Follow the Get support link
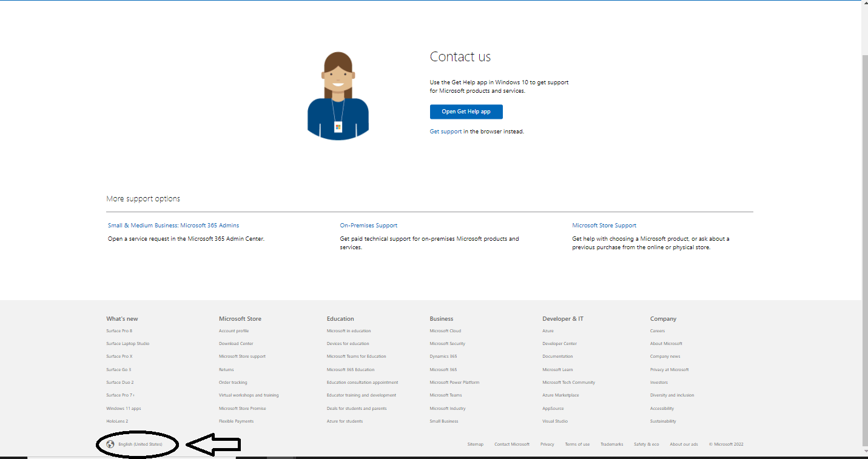The height and width of the screenshot is (459, 868). coord(446,132)
